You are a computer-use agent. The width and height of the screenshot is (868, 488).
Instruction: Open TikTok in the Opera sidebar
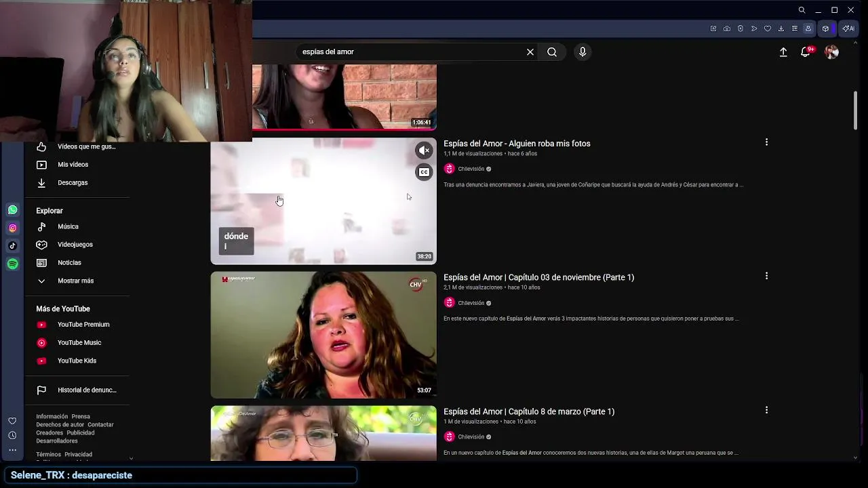(x=12, y=246)
